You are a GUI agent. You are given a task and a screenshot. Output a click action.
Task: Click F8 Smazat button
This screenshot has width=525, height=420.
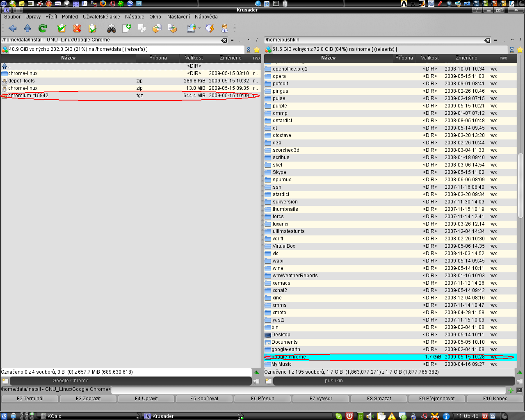coord(379,399)
